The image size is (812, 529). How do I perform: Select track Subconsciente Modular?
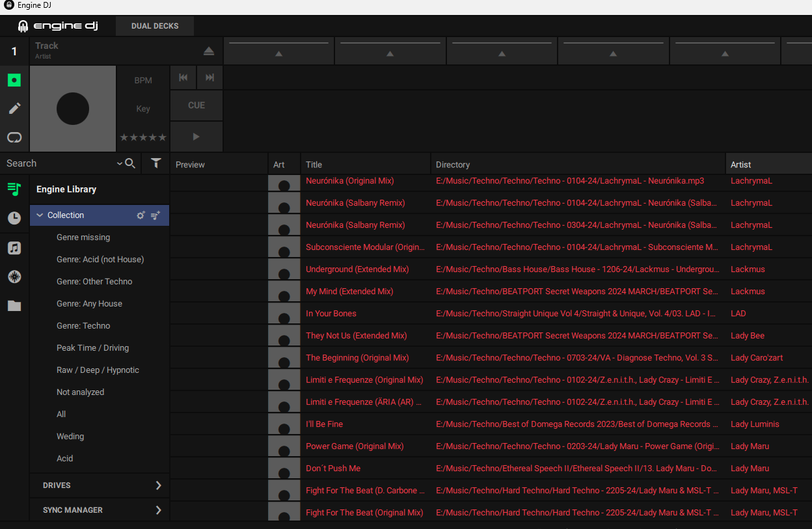(365, 247)
